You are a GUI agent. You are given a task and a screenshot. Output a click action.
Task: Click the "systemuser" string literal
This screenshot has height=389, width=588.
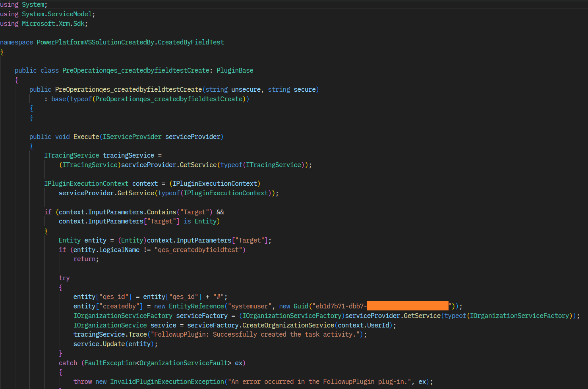(x=250, y=306)
